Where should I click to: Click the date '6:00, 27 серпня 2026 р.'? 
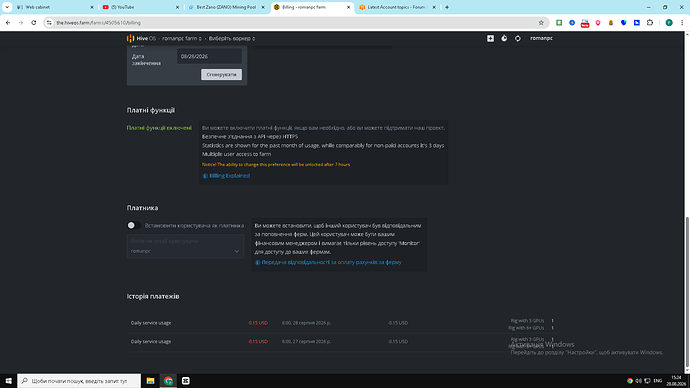[306, 341]
